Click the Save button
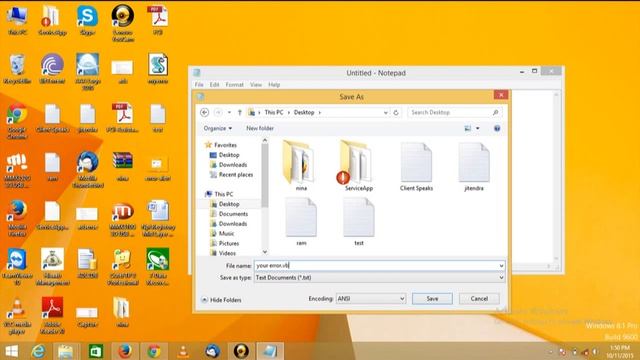This screenshot has width=640, height=360. (x=432, y=299)
